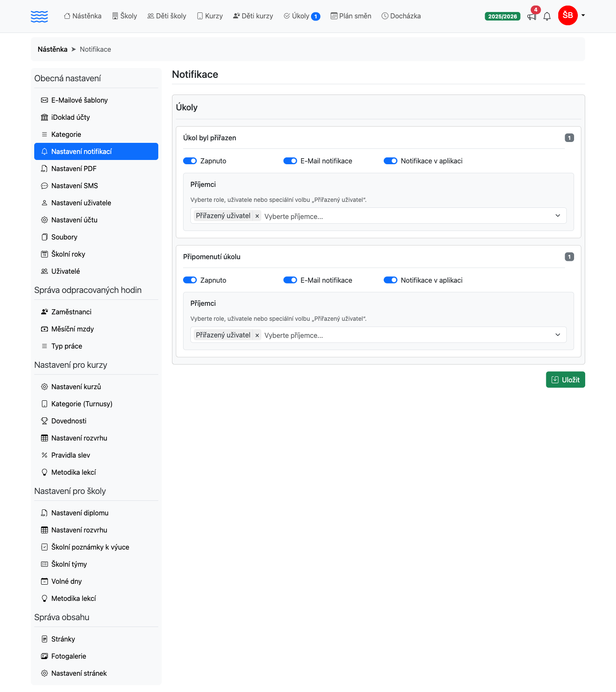616x692 pixels.
Task: Open Docházka in top navigation
Action: 401,16
